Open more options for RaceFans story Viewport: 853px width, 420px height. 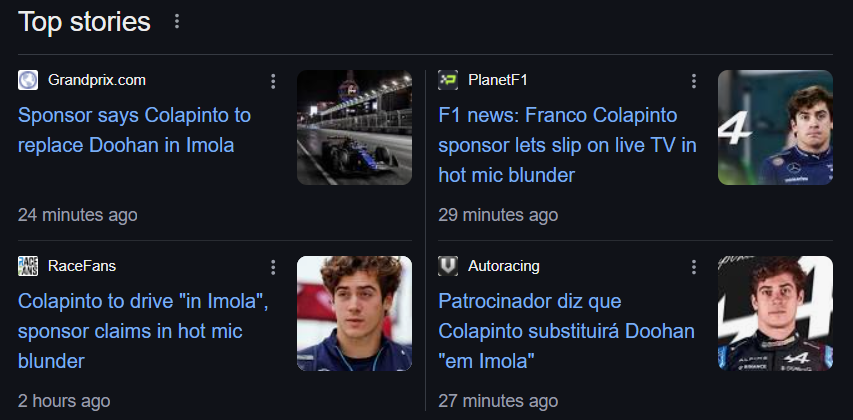tap(273, 267)
